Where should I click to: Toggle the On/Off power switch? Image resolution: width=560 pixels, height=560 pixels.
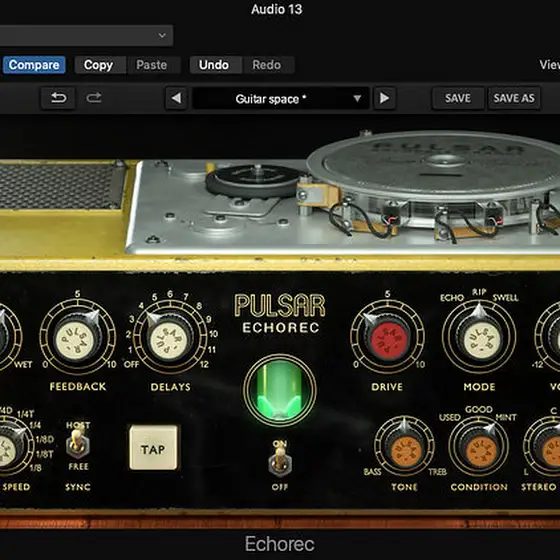click(280, 461)
